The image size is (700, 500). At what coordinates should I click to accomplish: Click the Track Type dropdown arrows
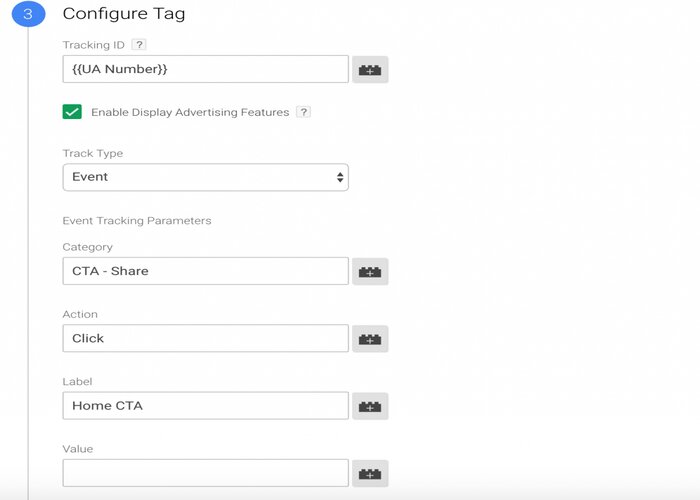340,177
